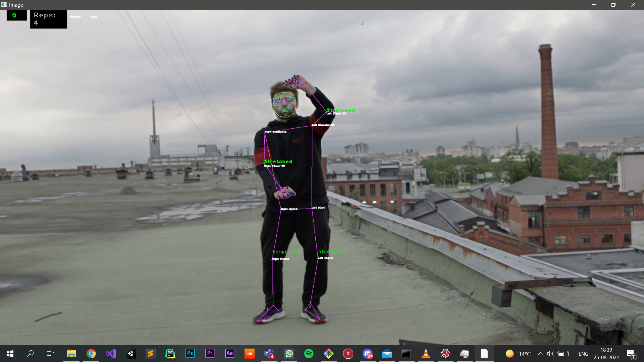Launch Adobe Premiere Pro from the taskbar
Viewport: 644px width, 362px height.
[x=210, y=354]
